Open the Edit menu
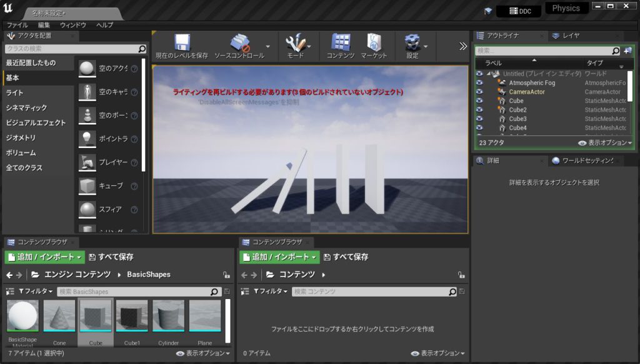Image resolution: width=640 pixels, height=364 pixels. 44,25
